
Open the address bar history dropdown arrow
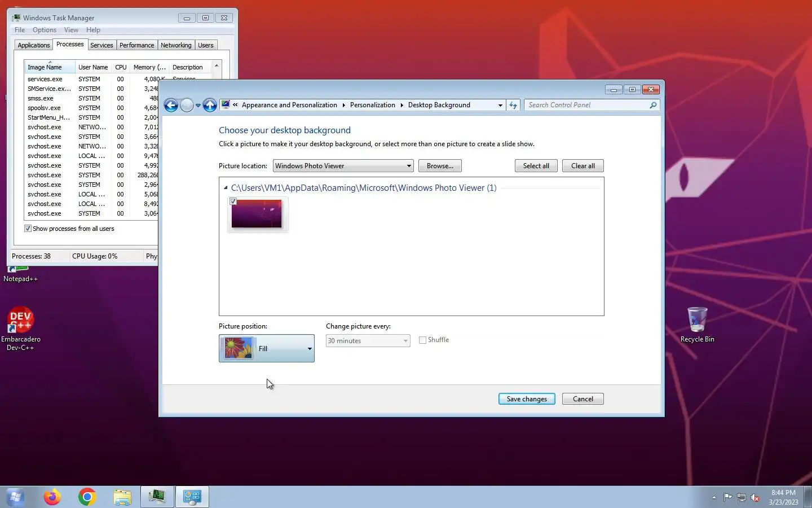(500, 105)
